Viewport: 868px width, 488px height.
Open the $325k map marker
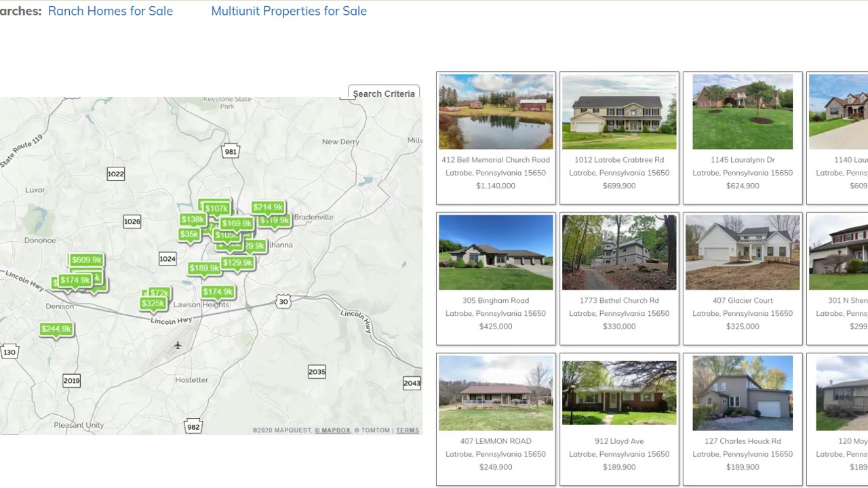coord(153,304)
